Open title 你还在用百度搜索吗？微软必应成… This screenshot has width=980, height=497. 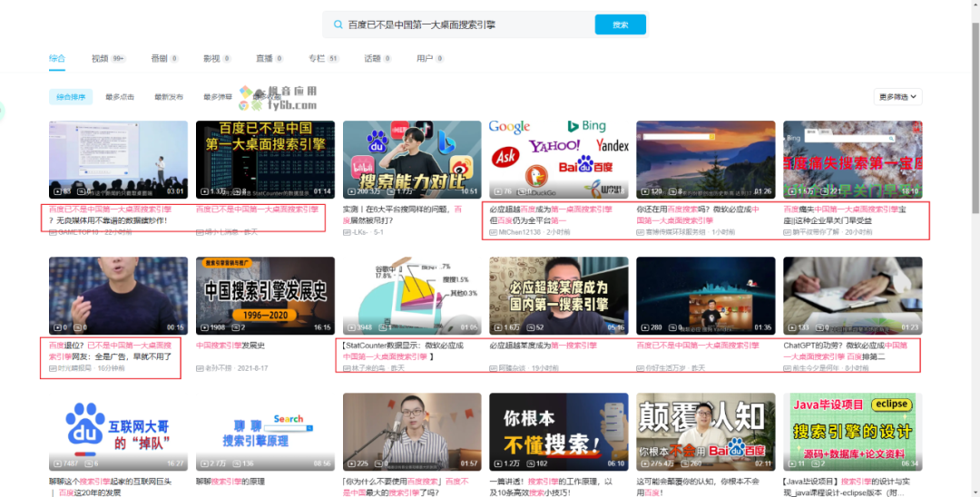pos(698,215)
